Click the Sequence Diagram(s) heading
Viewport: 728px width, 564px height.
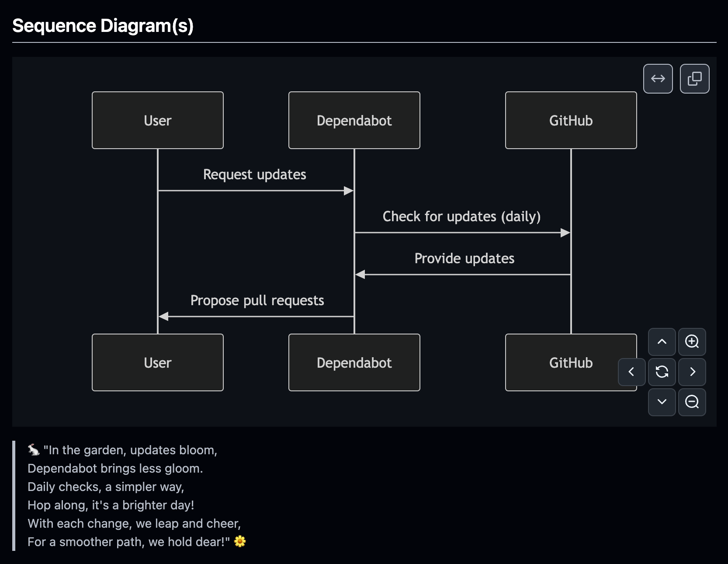pos(103,26)
